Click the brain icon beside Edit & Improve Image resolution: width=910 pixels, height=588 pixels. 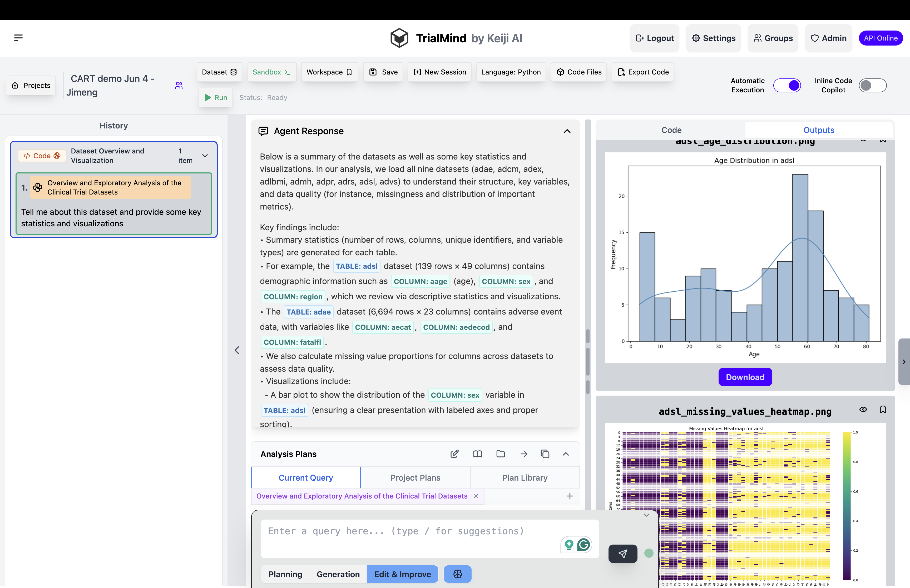457,574
